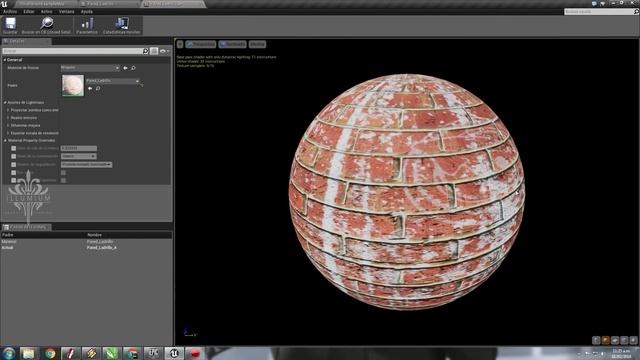This screenshot has height=360, width=640.
Task: Open the Activo menu
Action: pos(47,11)
